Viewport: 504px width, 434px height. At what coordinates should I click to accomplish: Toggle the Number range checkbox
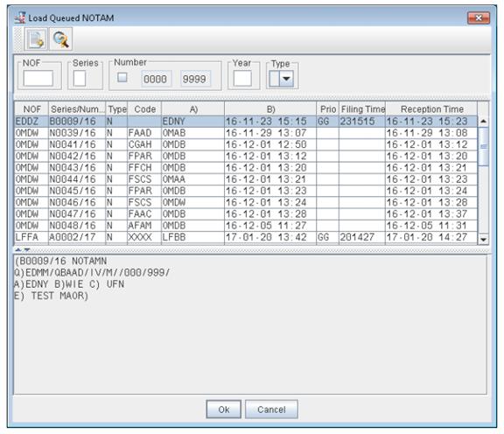(x=122, y=78)
